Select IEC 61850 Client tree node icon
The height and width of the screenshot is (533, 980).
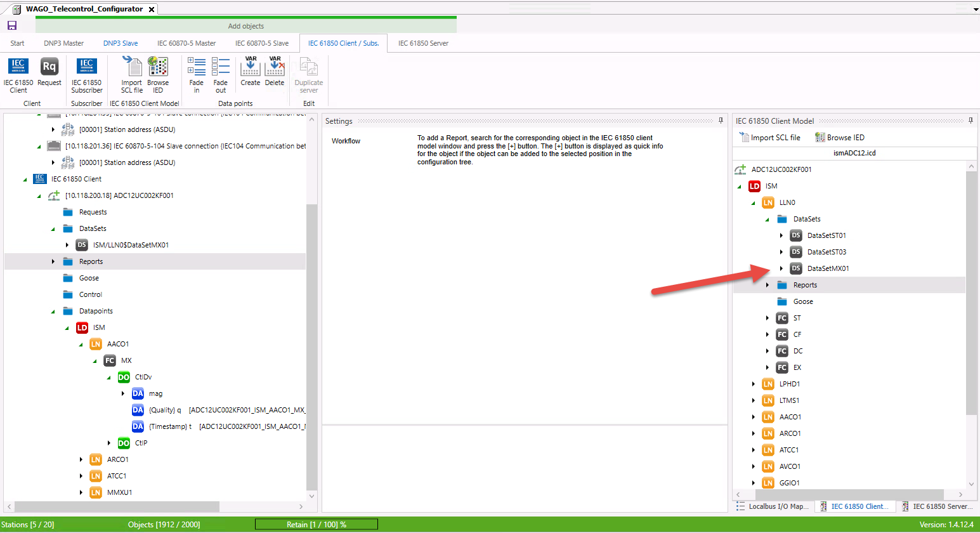point(40,179)
